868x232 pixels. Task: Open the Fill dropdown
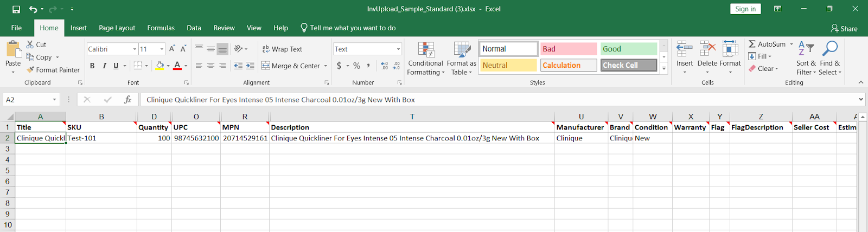(760, 56)
